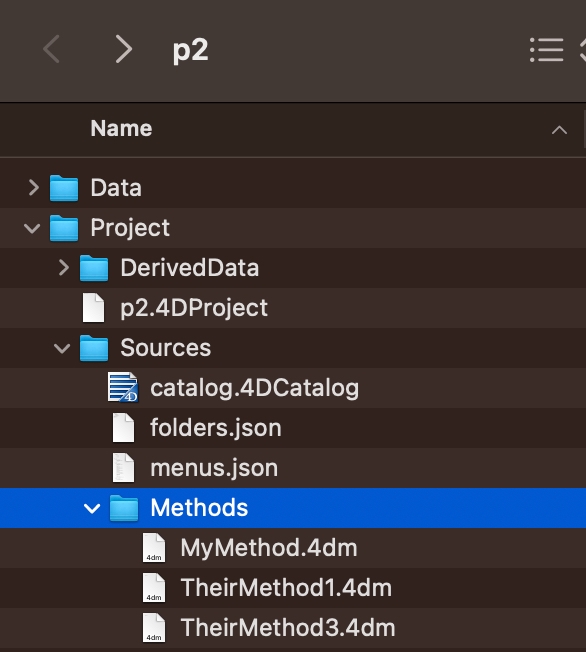The width and height of the screenshot is (586, 652).
Task: Select the p2.4DProject file
Action: click(x=293, y=308)
